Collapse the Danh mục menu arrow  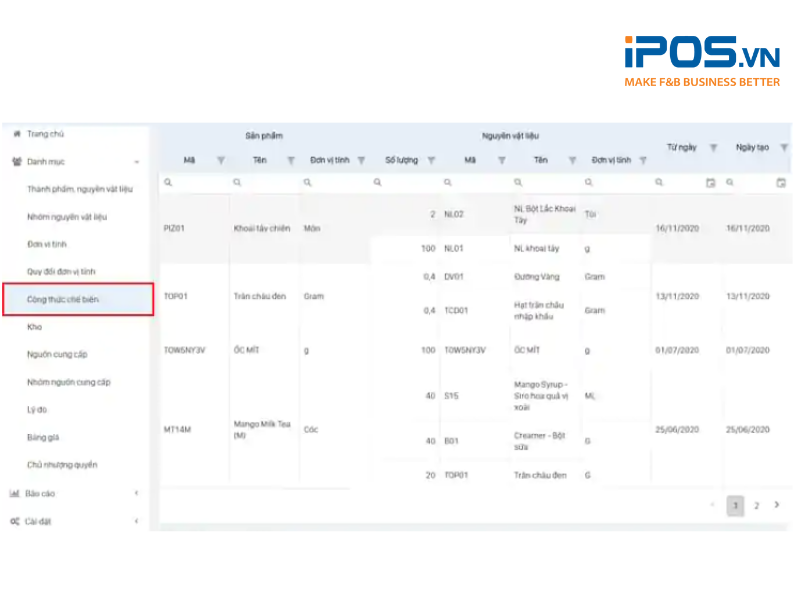click(x=136, y=161)
